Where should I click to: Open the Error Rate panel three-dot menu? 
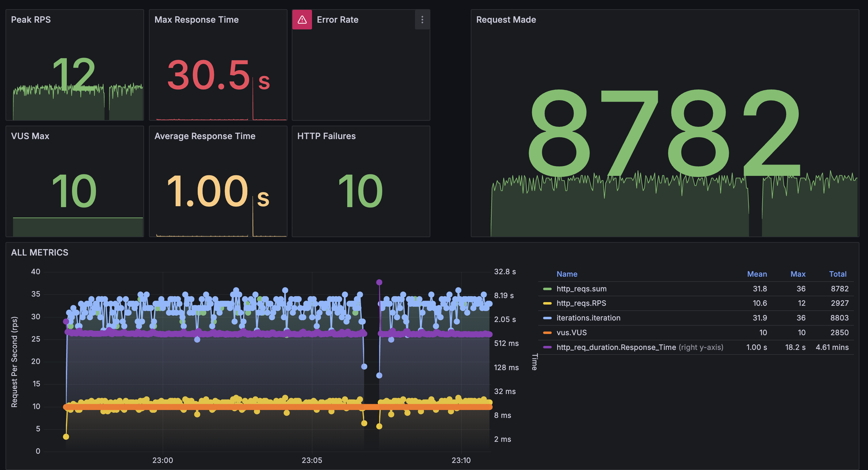point(422,20)
